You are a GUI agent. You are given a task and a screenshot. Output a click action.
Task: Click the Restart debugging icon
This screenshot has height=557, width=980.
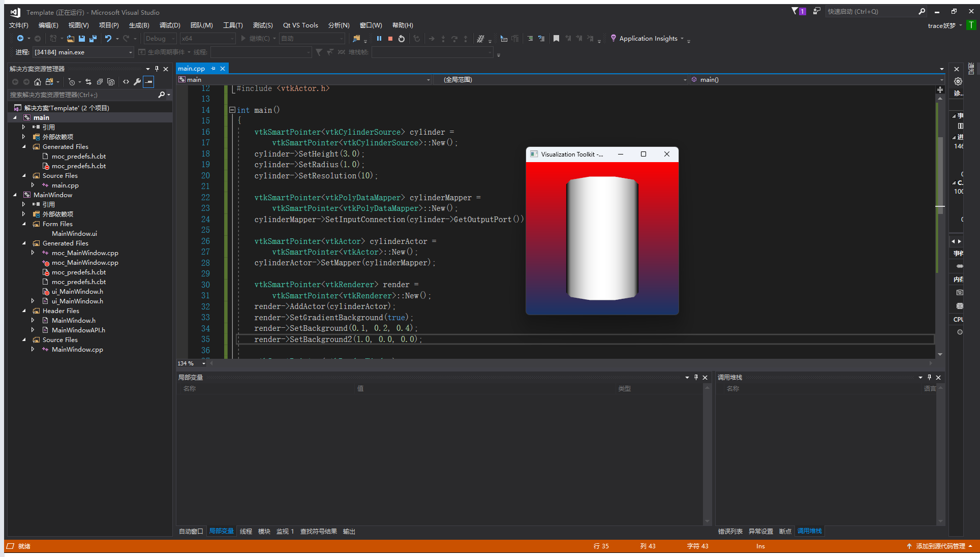click(x=401, y=39)
